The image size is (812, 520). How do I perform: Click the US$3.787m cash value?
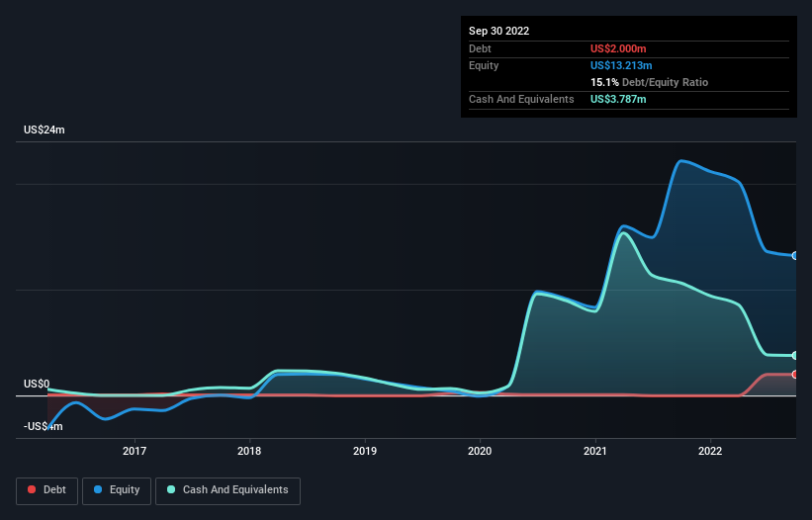pos(618,99)
